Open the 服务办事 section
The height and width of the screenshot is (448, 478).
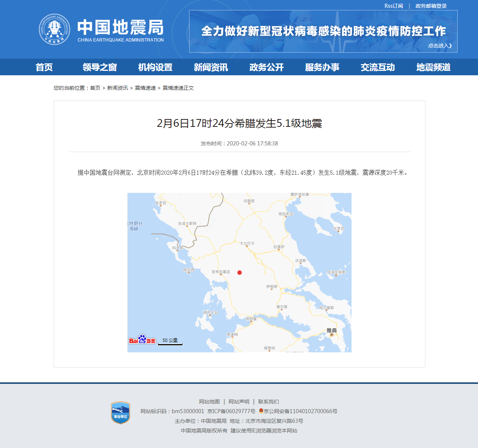[322, 67]
